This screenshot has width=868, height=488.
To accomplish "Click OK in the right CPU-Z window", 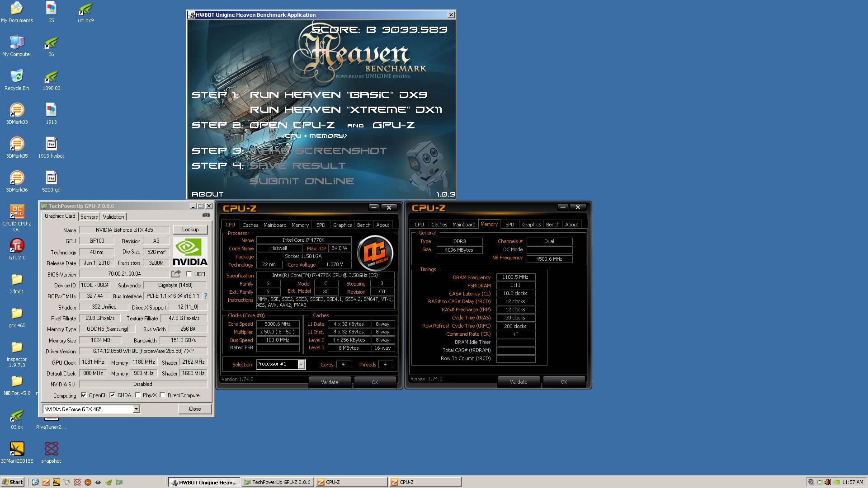I will tap(564, 382).
